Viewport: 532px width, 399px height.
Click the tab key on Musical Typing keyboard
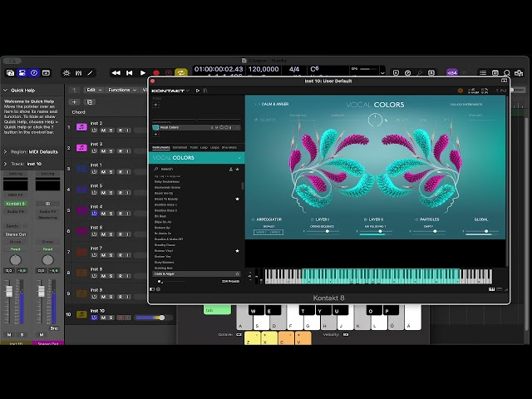click(217, 310)
